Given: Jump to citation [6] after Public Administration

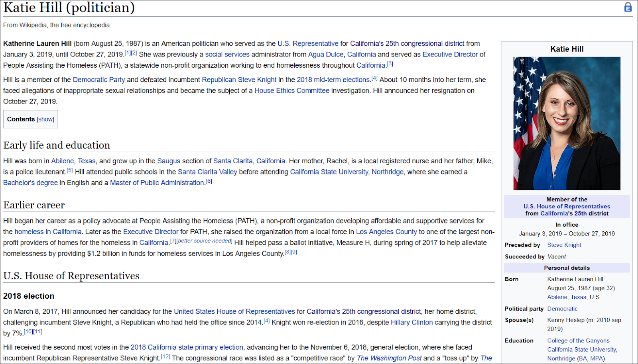Looking at the screenshot, I should click(209, 181).
